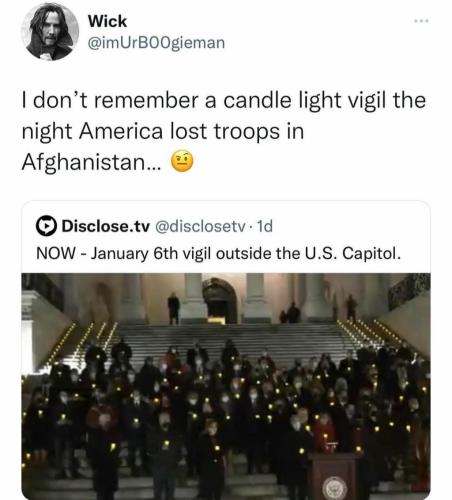452x500 pixels.
Task: Click the quoted text about January 6th vigil
Action: tap(218, 254)
